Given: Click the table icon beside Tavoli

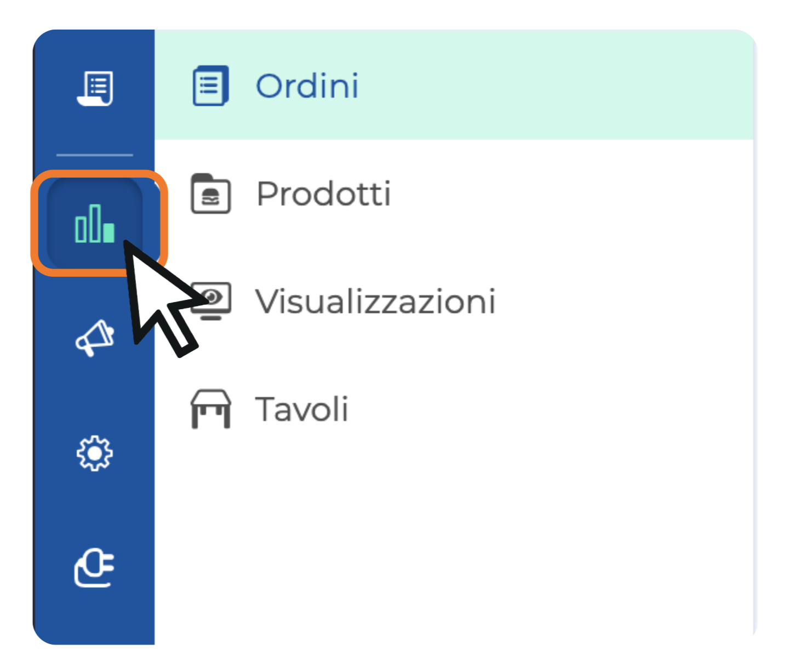Looking at the screenshot, I should [x=210, y=409].
